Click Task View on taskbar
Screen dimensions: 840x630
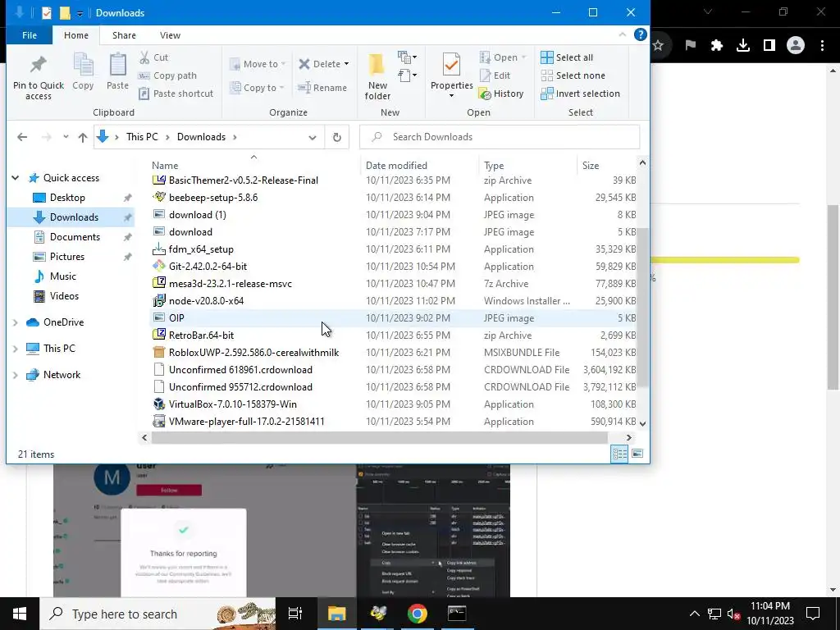[x=295, y=614]
